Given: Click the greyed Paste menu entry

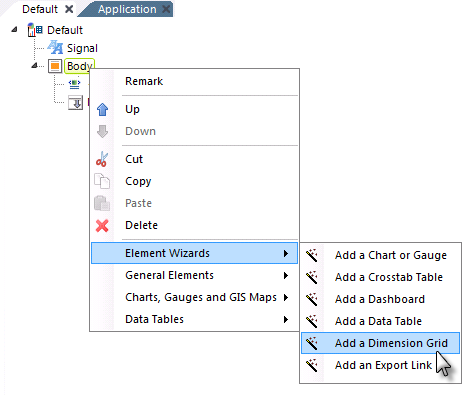Looking at the screenshot, I should (195, 203).
